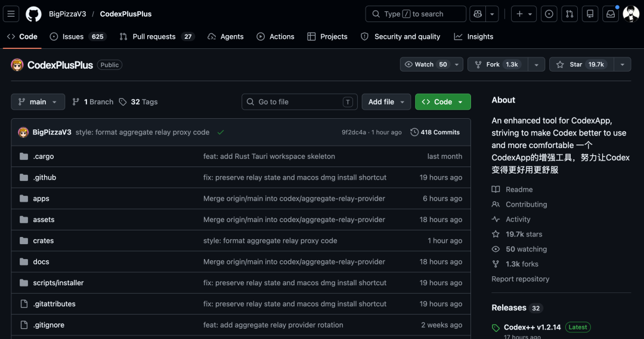Screen dimensions: 644x339
Task: Open the .cargo folder
Action: point(44,156)
